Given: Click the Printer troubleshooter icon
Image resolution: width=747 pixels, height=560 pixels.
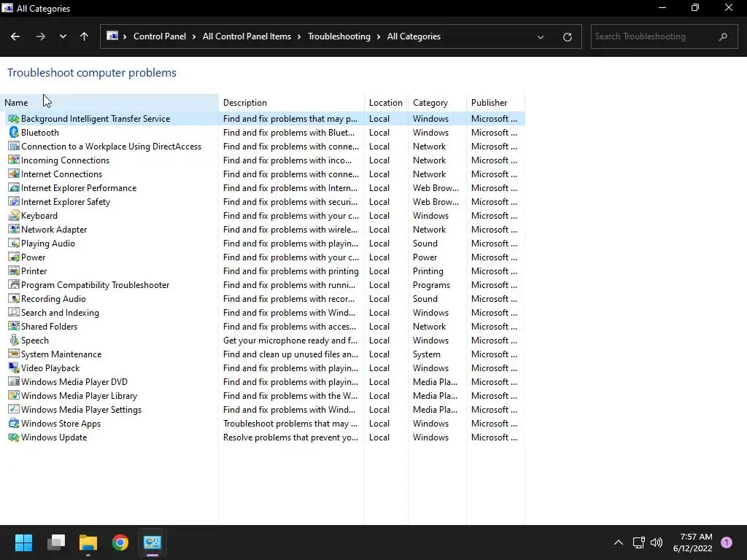Looking at the screenshot, I should pos(14,271).
